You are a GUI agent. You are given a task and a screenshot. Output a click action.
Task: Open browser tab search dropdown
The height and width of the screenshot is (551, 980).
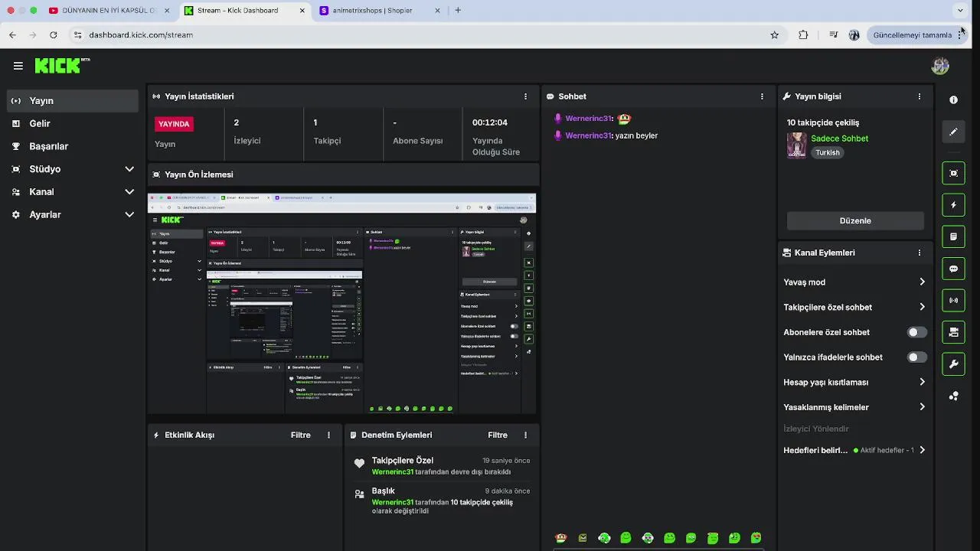[960, 10]
